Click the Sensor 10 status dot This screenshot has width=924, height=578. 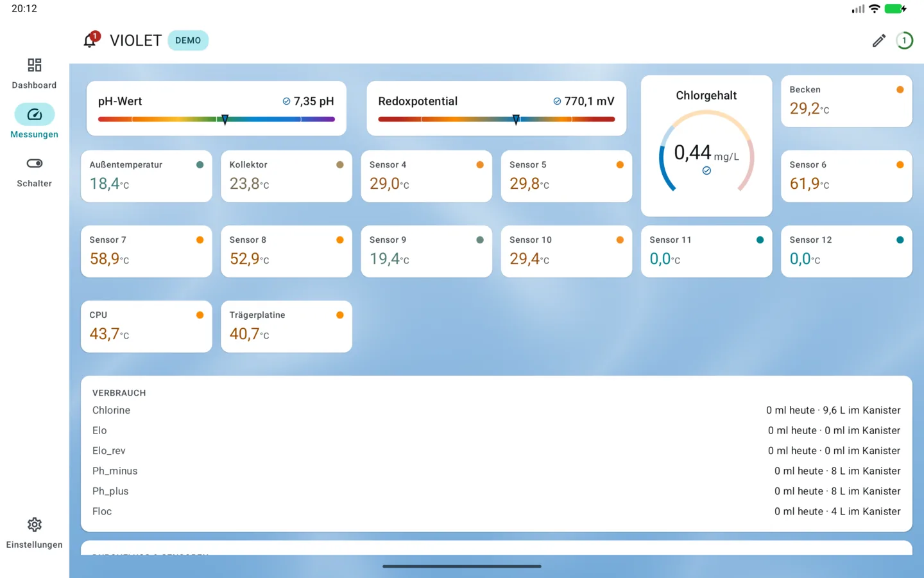click(620, 240)
